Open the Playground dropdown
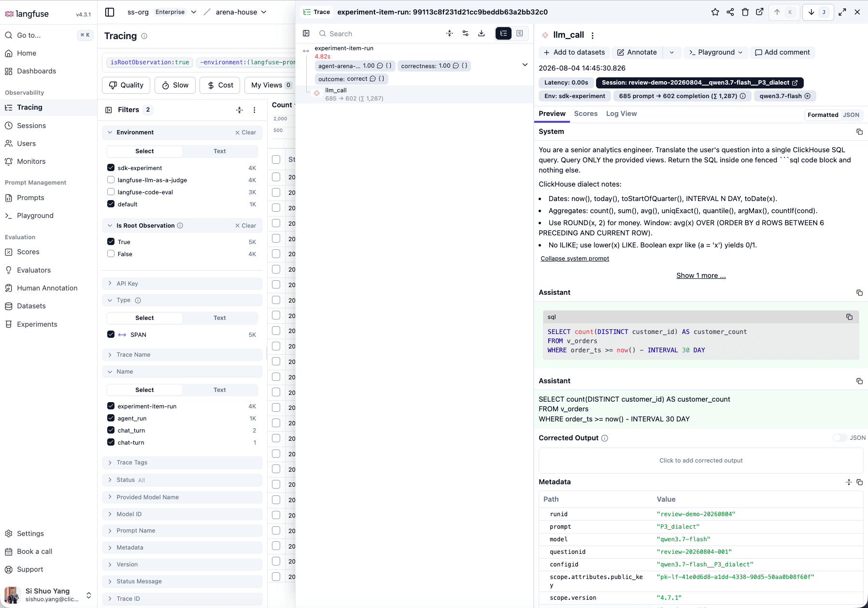 (x=716, y=52)
